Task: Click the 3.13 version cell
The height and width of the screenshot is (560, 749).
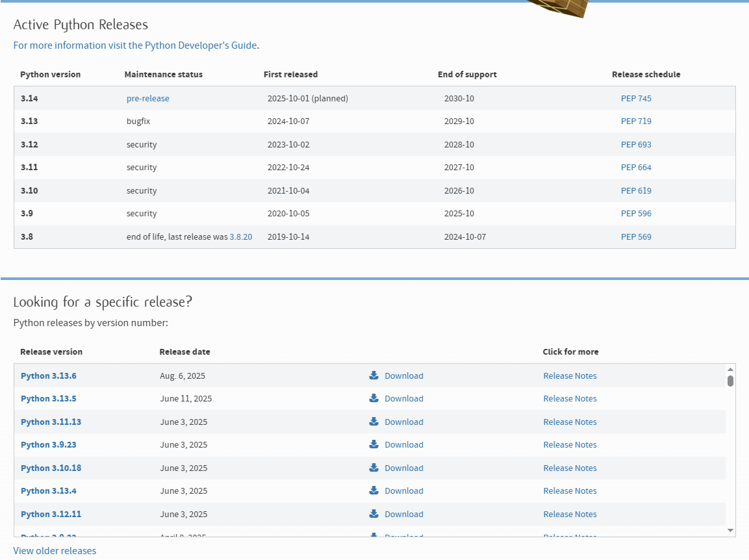Action: pos(29,121)
